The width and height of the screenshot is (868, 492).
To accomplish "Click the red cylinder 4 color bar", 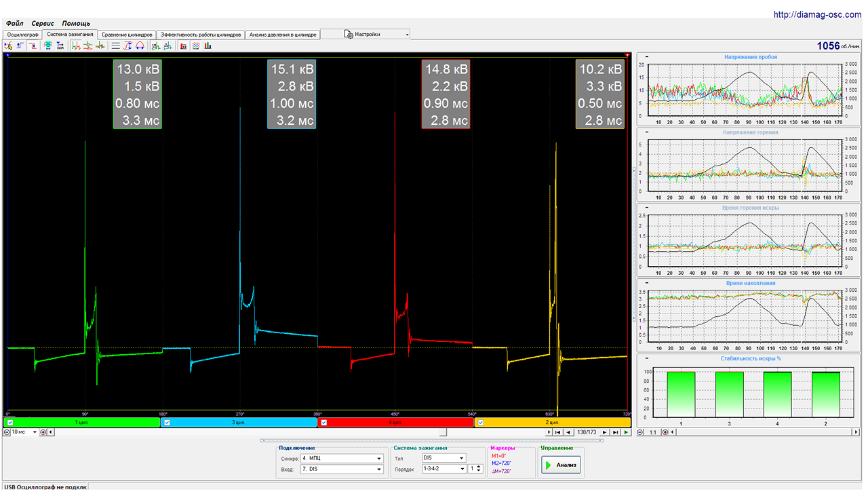I will (x=396, y=422).
